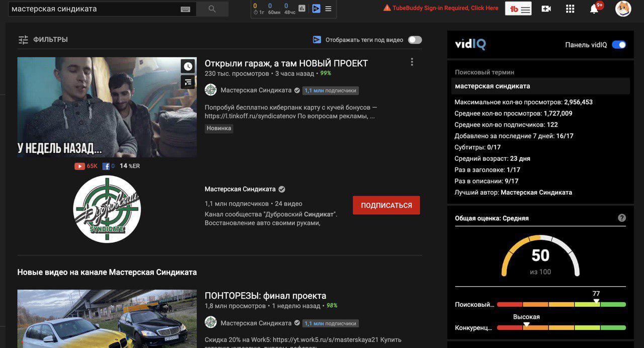644x348 pixels.
Task: Click the score gauge showing 50 из 100
Action: [540, 256]
